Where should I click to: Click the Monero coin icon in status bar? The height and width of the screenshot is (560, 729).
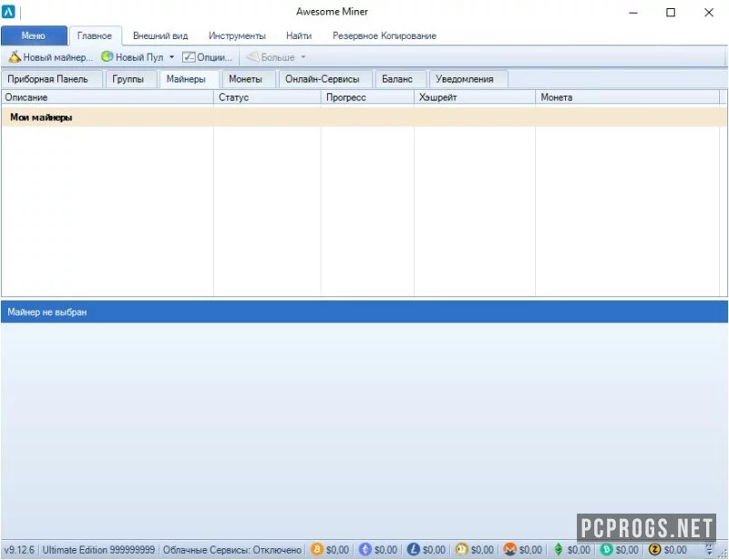(x=509, y=550)
